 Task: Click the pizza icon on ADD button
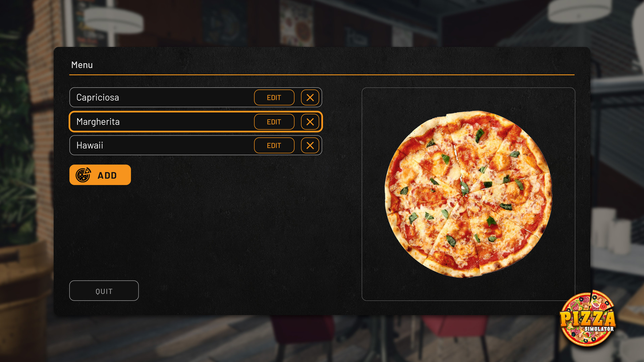84,176
